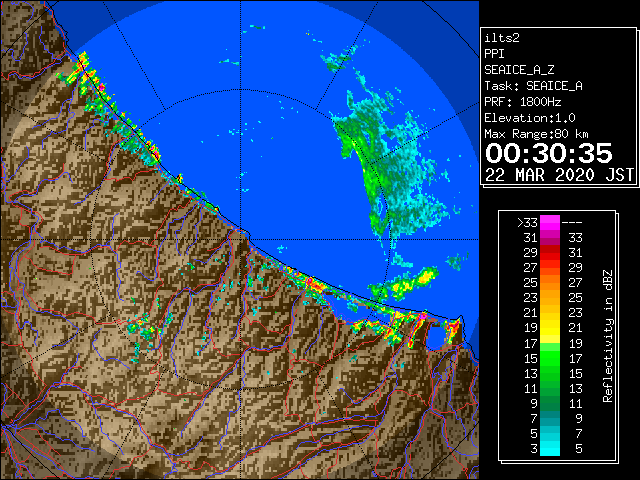Select the orange 23–25 dBZ legend band
The image size is (640, 480).
[550, 298]
